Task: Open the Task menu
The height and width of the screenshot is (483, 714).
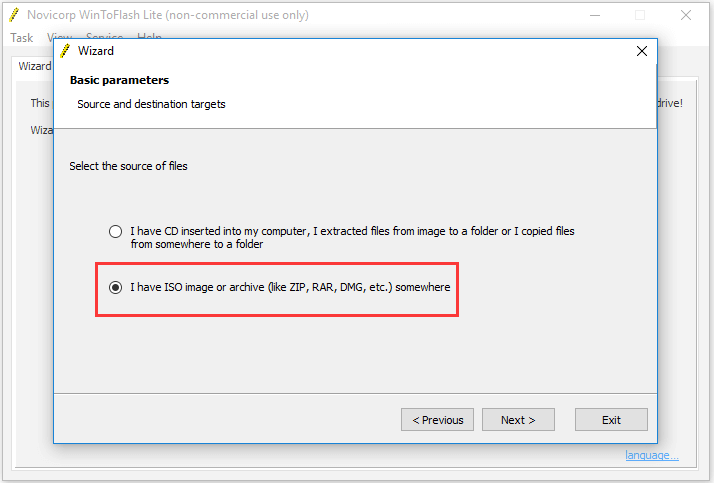Action: [x=21, y=38]
